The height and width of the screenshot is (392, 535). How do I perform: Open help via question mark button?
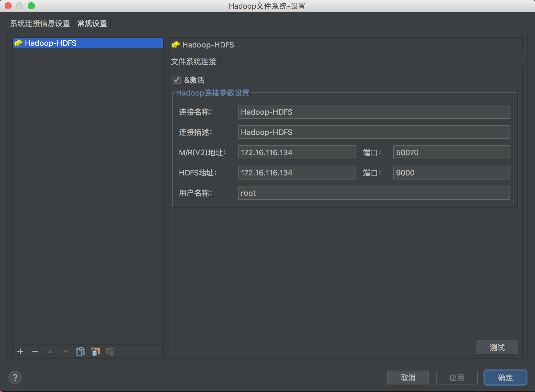coord(15,378)
